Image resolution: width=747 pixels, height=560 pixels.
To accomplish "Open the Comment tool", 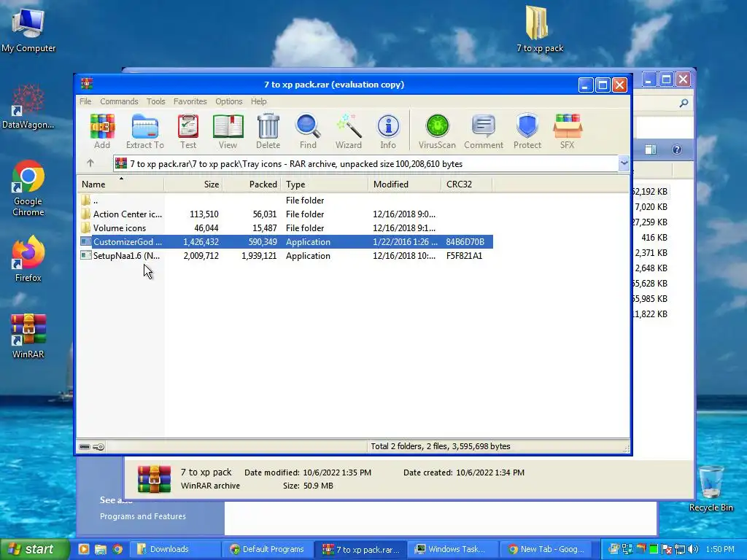I will click(x=484, y=131).
